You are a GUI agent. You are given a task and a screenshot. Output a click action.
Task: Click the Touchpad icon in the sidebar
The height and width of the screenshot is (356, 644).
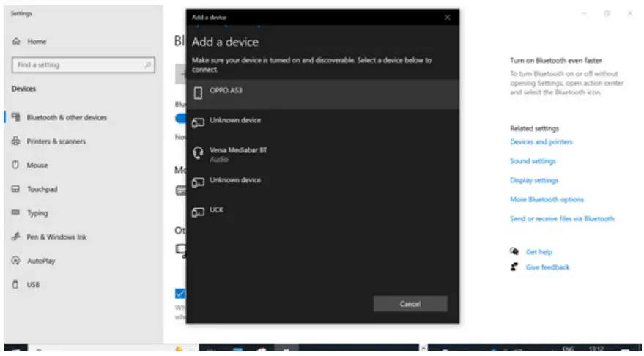(x=15, y=189)
